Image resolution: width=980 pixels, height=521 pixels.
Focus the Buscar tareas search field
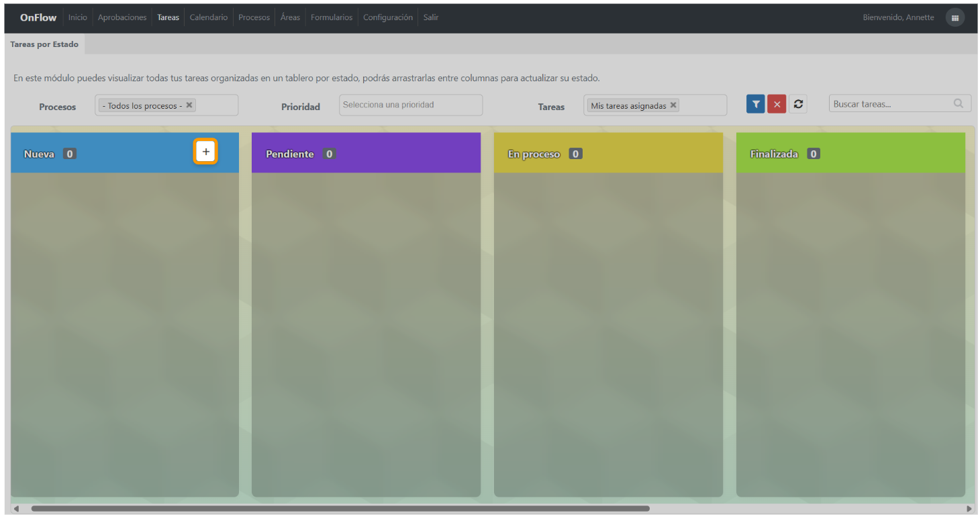[899, 103]
